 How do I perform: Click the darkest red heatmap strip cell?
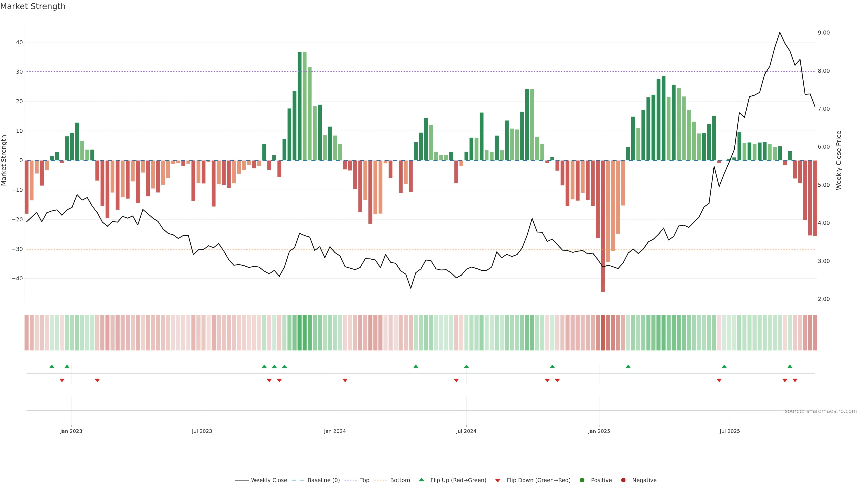click(603, 332)
